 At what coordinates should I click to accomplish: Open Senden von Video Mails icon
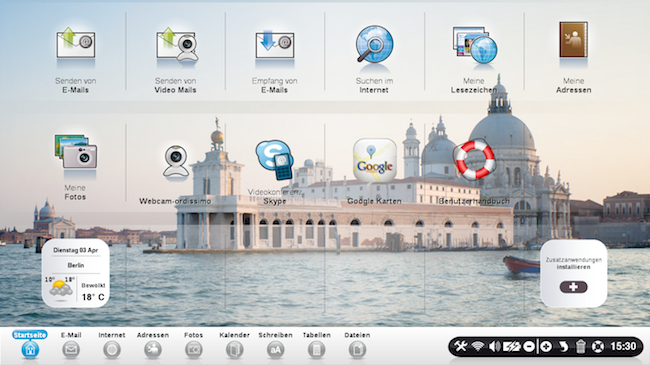coord(177,44)
